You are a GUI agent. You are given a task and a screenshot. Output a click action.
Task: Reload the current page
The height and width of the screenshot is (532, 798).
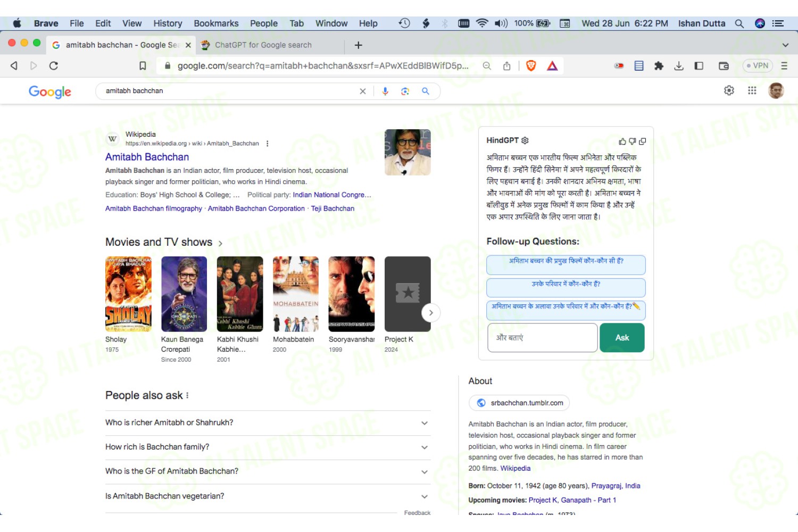pyautogui.click(x=54, y=66)
